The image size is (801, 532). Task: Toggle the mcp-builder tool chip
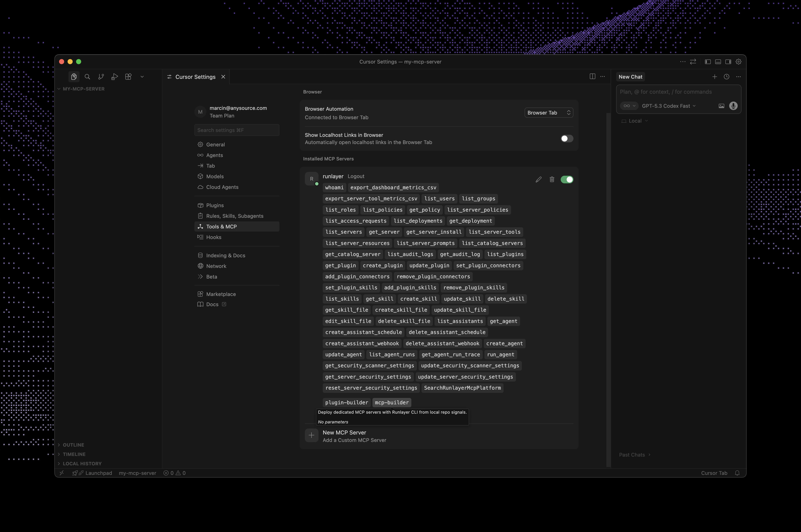coord(392,402)
